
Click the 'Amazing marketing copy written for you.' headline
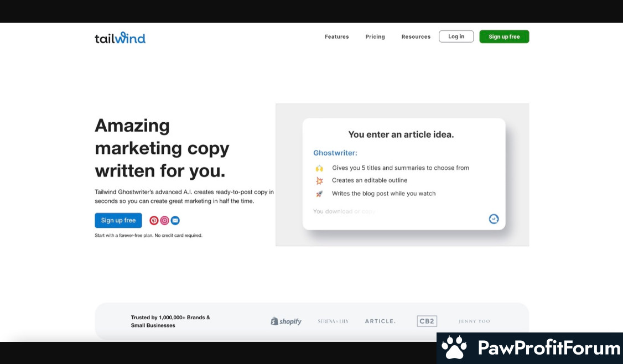162,148
